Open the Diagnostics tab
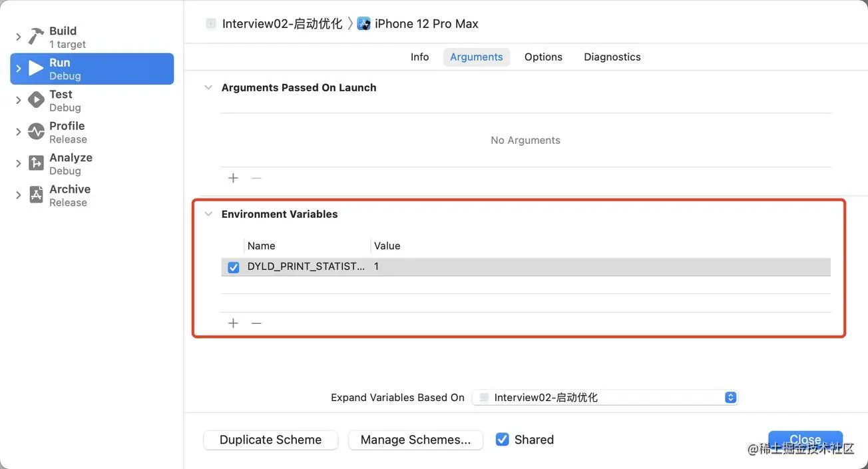Image resolution: width=868 pixels, height=469 pixels. pos(612,57)
